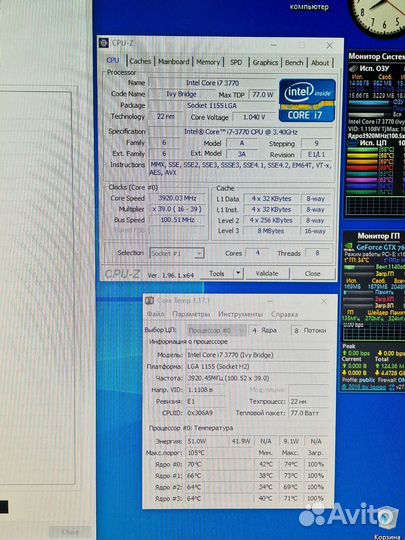This screenshot has height=540, width=405.
Task: Open the About tab in CPU-Z
Action: (320, 63)
